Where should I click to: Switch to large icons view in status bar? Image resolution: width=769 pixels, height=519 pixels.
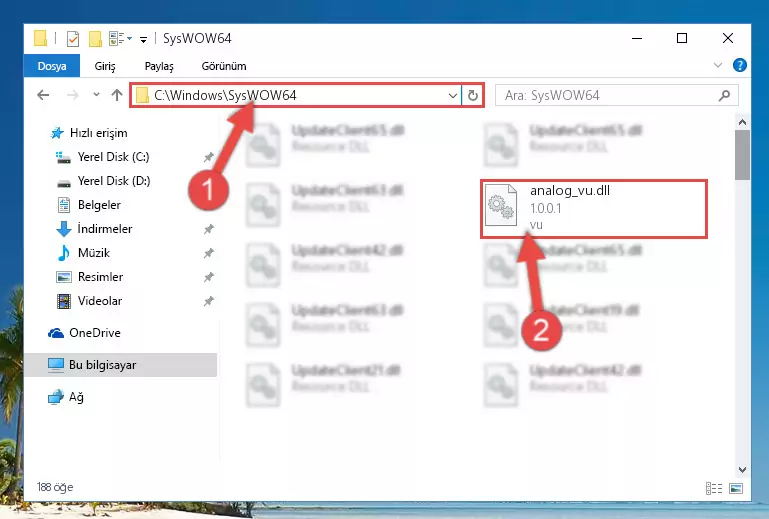point(736,488)
